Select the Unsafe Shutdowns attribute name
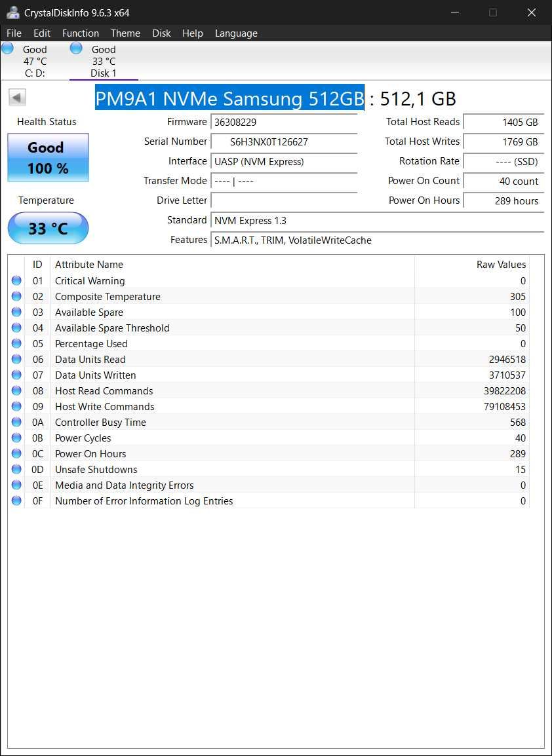The image size is (552, 756). [96, 470]
